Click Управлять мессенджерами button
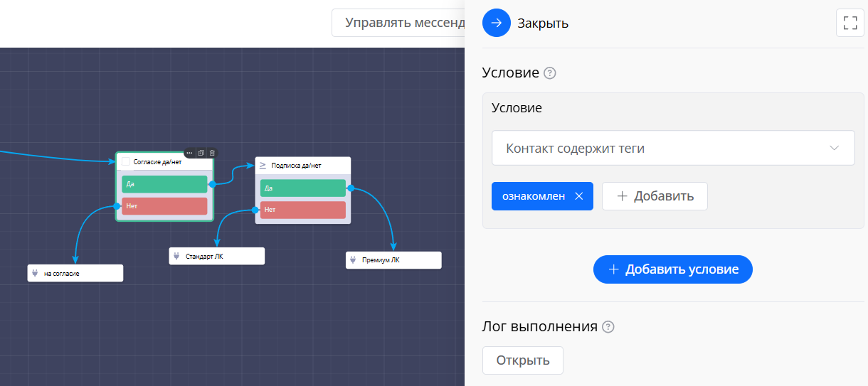The height and width of the screenshot is (386, 868). [397, 23]
